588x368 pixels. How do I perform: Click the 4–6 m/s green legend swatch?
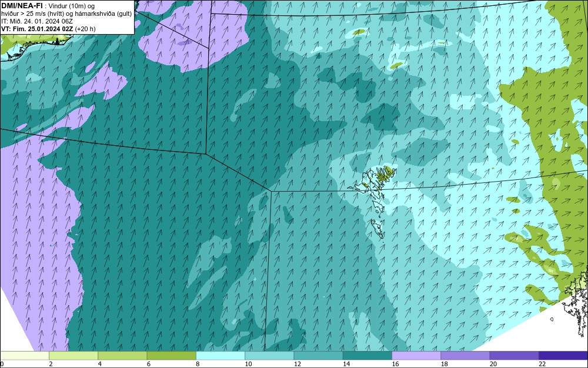pyautogui.click(x=122, y=356)
